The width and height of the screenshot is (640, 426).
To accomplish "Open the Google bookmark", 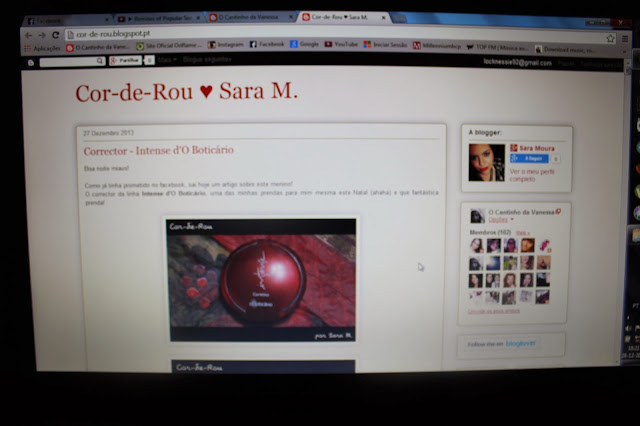I will pyautogui.click(x=304, y=44).
